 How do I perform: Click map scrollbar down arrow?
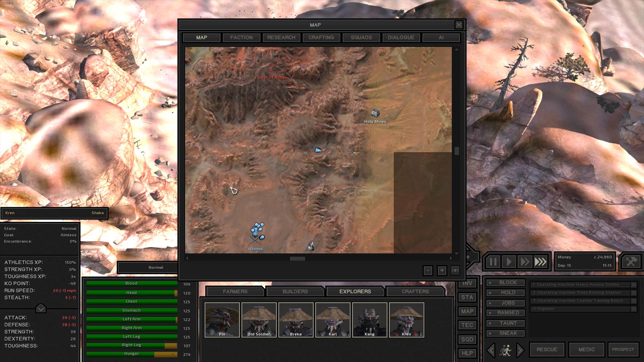pos(457,253)
